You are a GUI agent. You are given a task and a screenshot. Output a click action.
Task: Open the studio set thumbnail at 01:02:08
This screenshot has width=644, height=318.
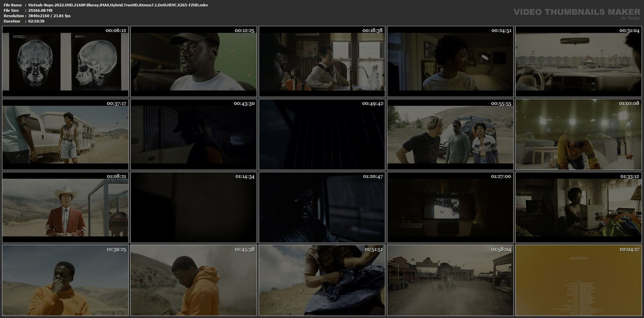coord(579,134)
